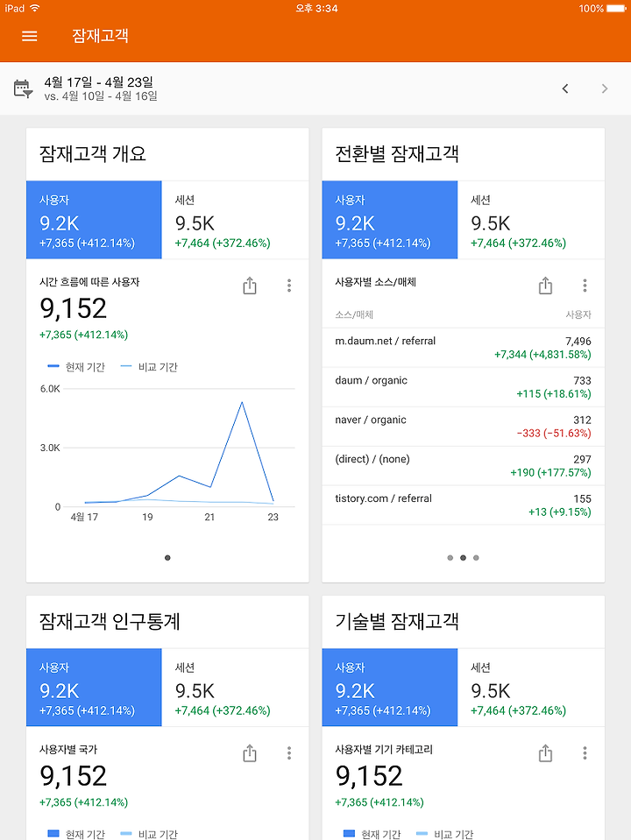Click the 4월 17일 - 4월 23일 date range
The height and width of the screenshot is (840, 631).
[x=99, y=82]
